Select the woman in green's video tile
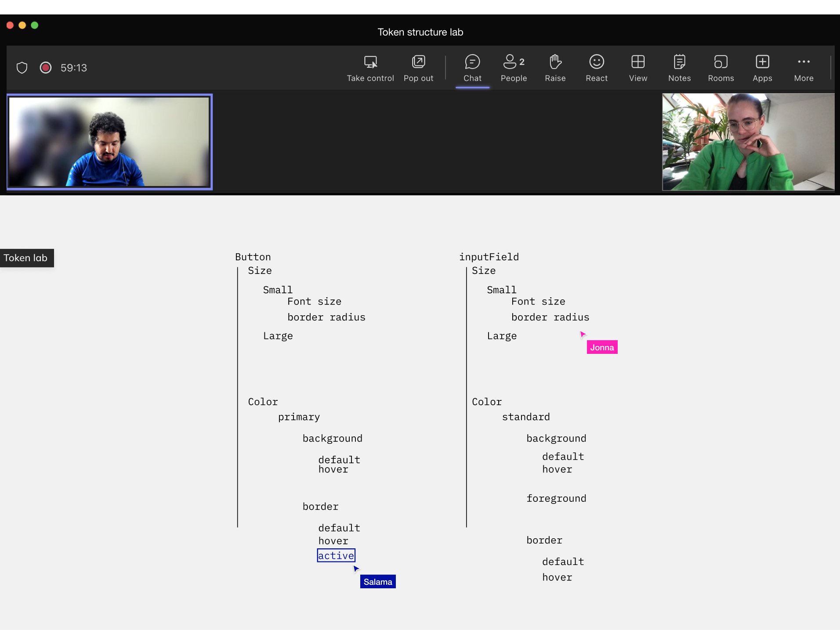The width and height of the screenshot is (840, 630). click(748, 142)
